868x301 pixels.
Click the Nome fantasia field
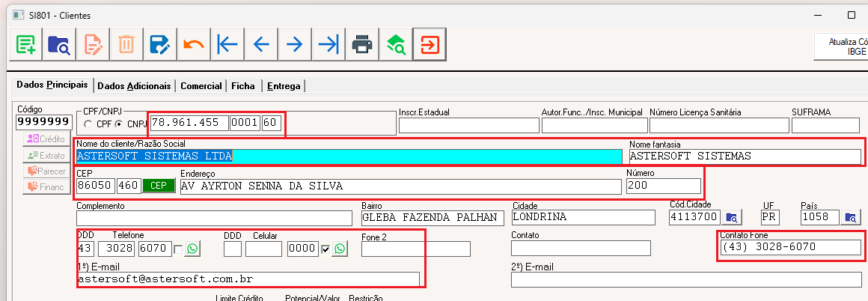pyautogui.click(x=745, y=156)
